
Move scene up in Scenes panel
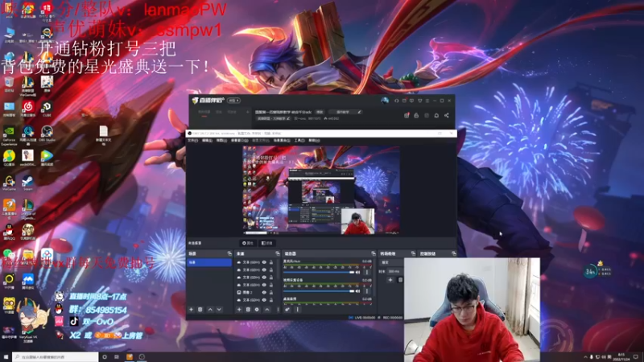coord(210,310)
